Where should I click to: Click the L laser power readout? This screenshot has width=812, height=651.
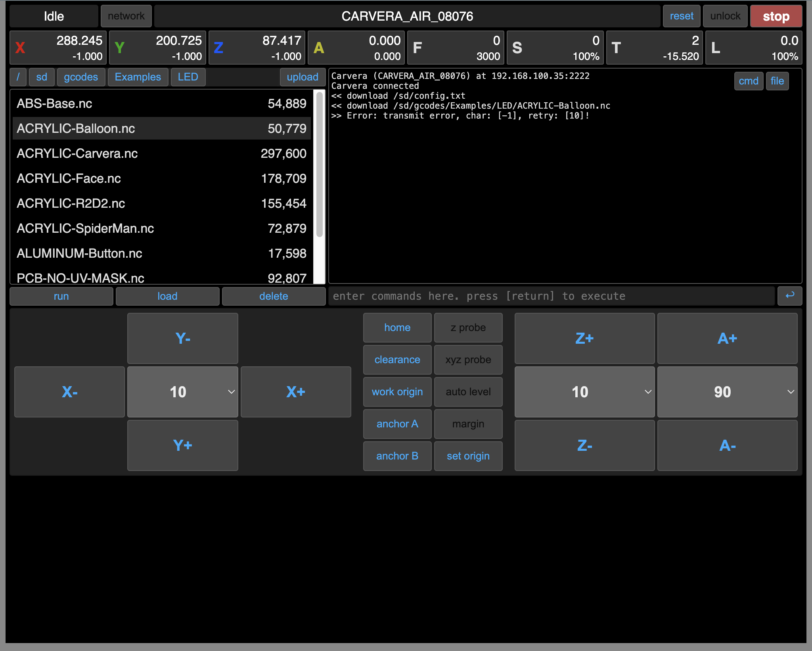pyautogui.click(x=754, y=48)
